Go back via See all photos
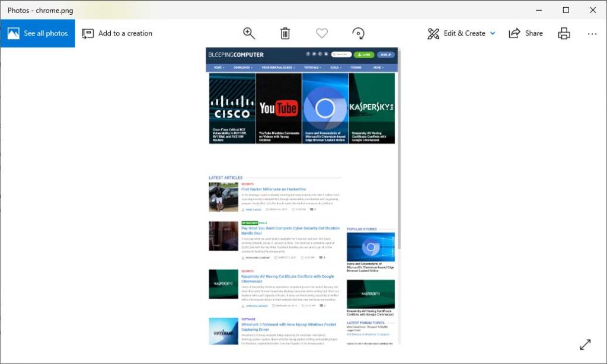Screen dimensions: 607x364 point(37,33)
